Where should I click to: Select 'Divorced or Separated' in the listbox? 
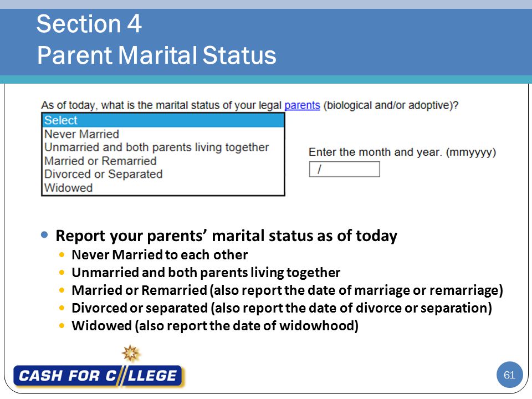click(x=163, y=174)
